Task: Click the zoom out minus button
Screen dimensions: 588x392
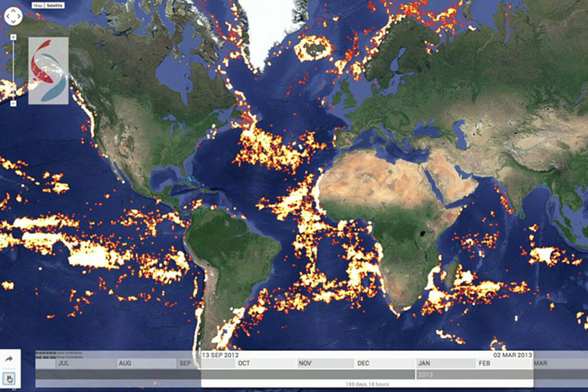Action: 14,103
